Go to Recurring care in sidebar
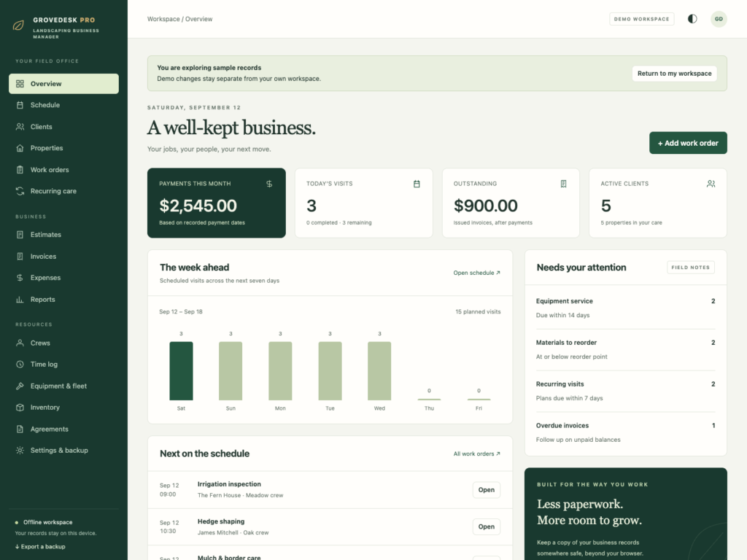This screenshot has width=747, height=560. (64, 191)
